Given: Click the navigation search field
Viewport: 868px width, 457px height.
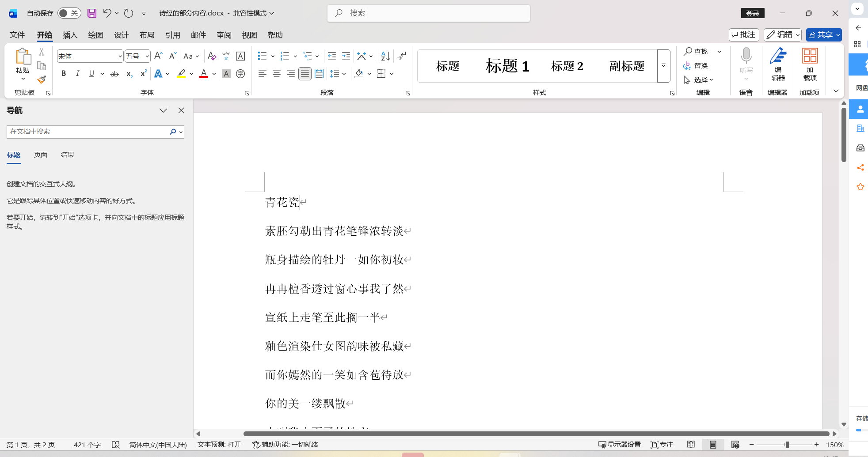Looking at the screenshot, I should [x=88, y=132].
